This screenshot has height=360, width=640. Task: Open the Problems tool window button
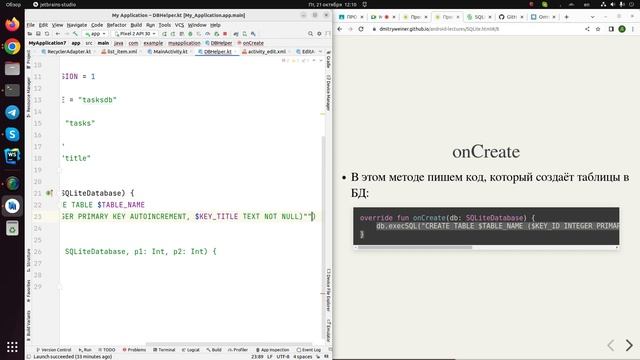[134, 350]
